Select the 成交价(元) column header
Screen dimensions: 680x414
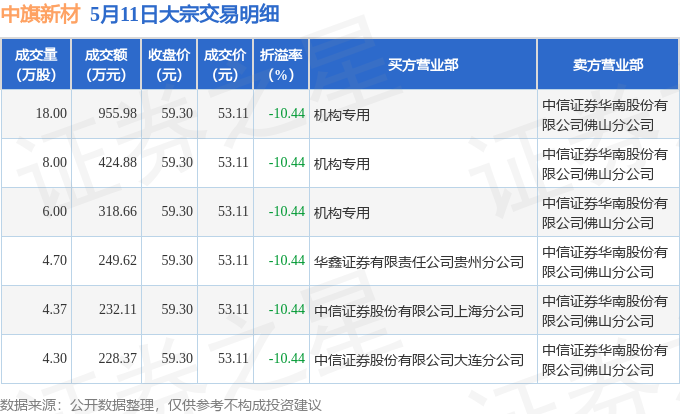coord(225,65)
